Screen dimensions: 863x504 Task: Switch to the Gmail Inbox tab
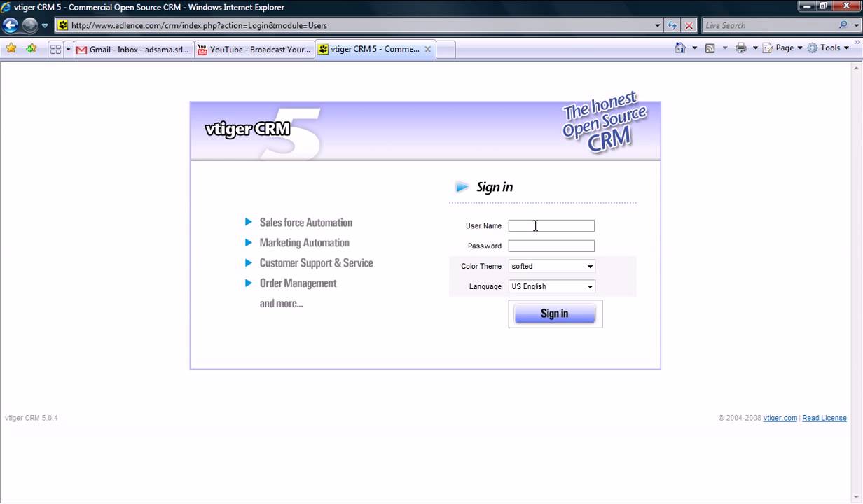(133, 49)
